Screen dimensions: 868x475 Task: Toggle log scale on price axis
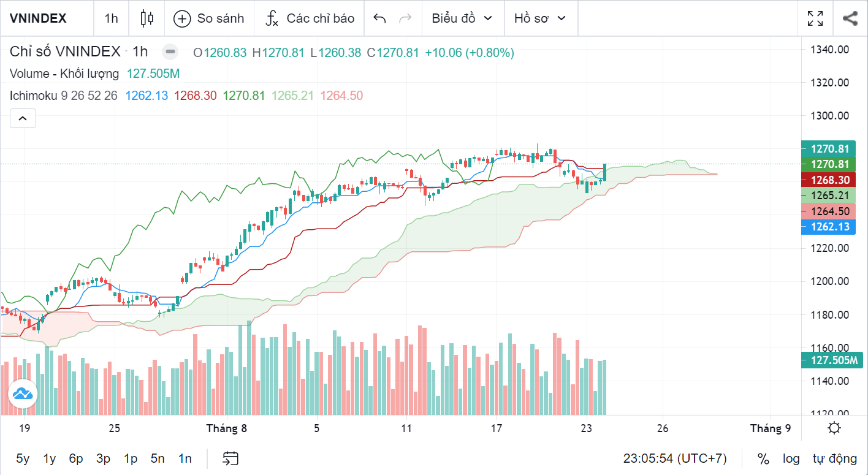(791, 458)
